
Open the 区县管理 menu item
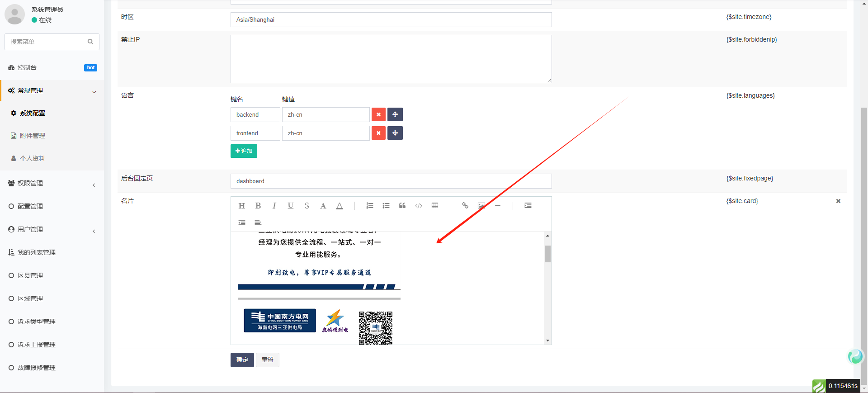click(30, 275)
